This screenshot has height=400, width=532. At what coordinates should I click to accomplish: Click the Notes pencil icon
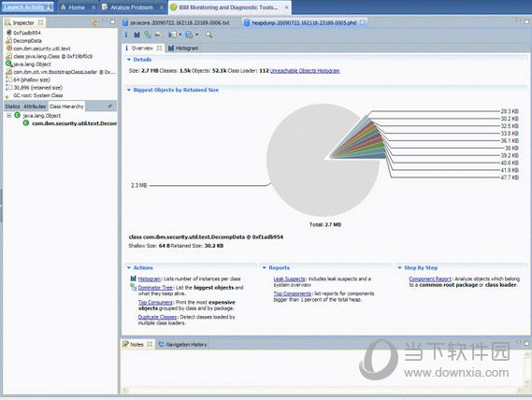pos(126,344)
